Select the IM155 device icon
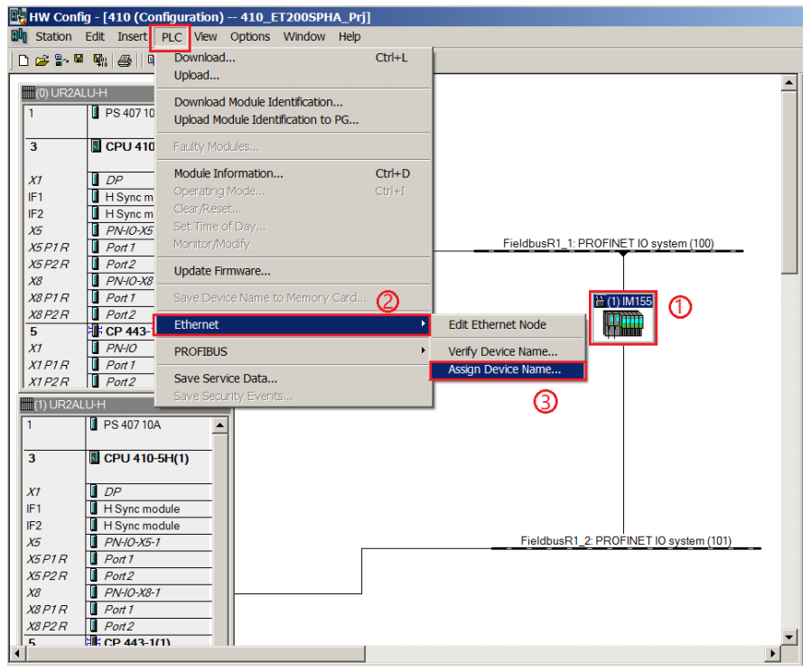The height and width of the screenshot is (672, 811). (x=623, y=318)
